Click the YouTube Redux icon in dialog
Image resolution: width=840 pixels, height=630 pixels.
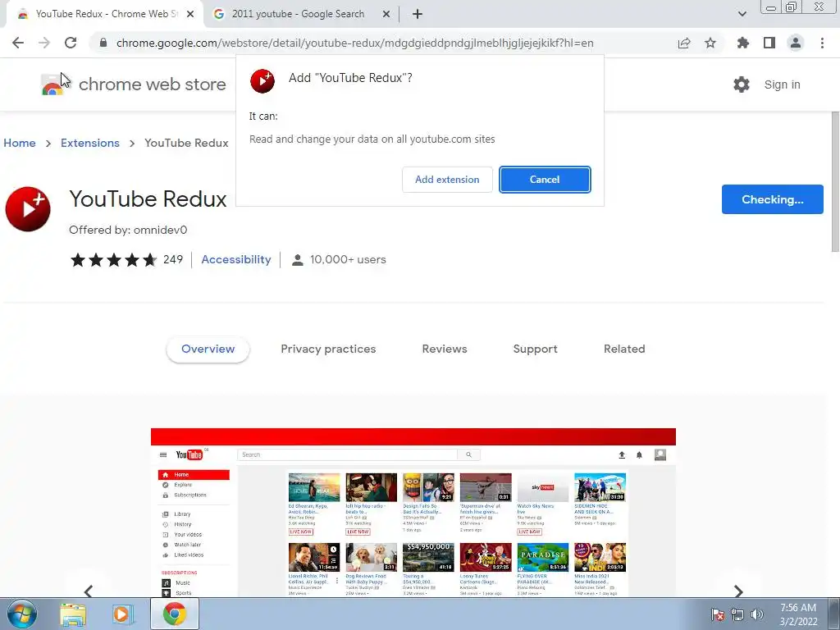point(262,81)
